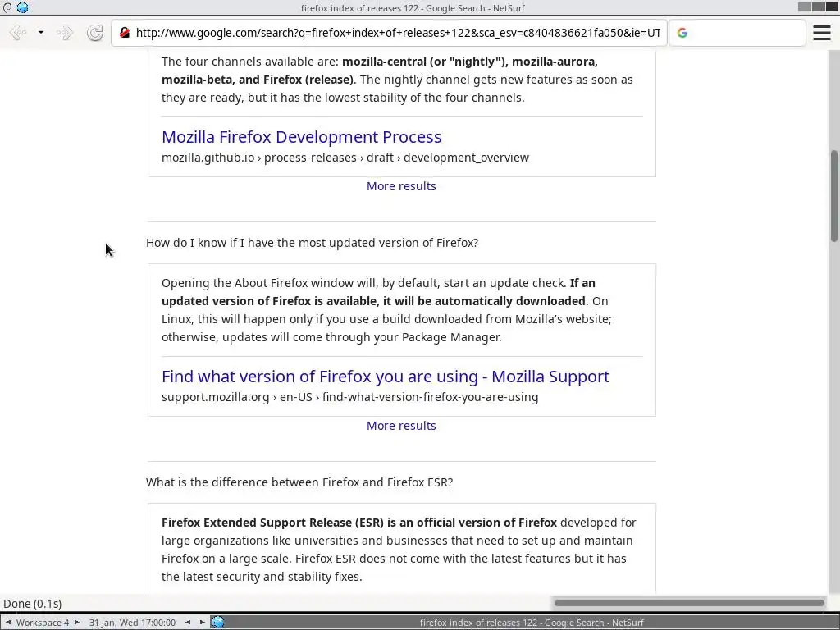840x630 pixels.
Task: Click the Google search provider icon
Action: 682,33
